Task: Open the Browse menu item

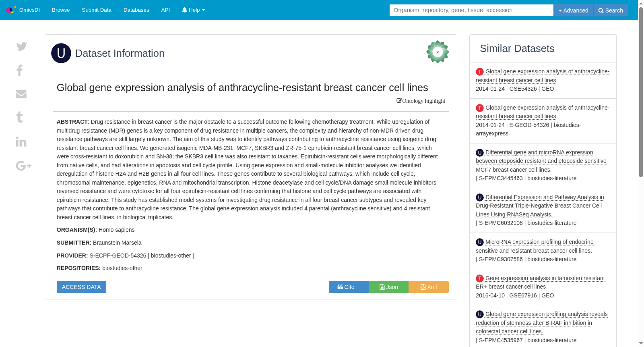Action: point(61,10)
